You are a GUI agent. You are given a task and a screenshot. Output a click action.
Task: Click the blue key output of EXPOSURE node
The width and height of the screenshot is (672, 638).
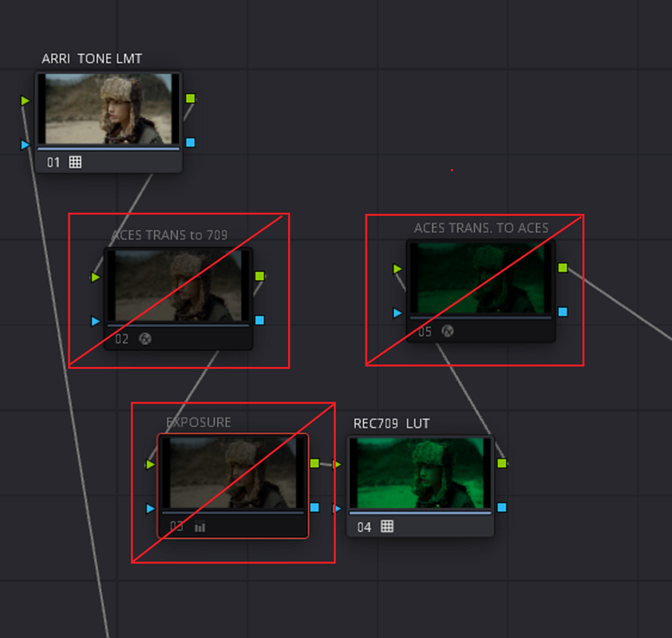point(314,507)
